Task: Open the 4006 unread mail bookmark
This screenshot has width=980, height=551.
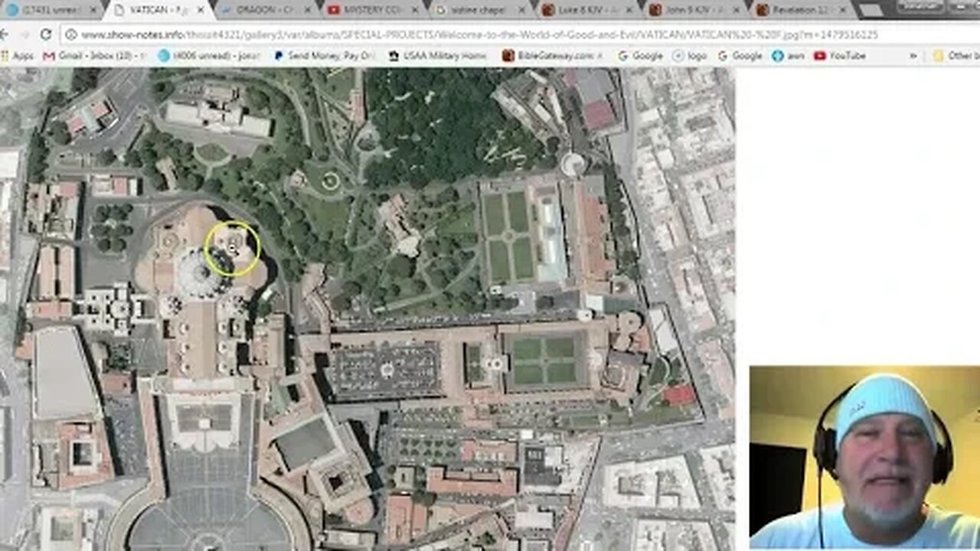Action: coord(209,56)
